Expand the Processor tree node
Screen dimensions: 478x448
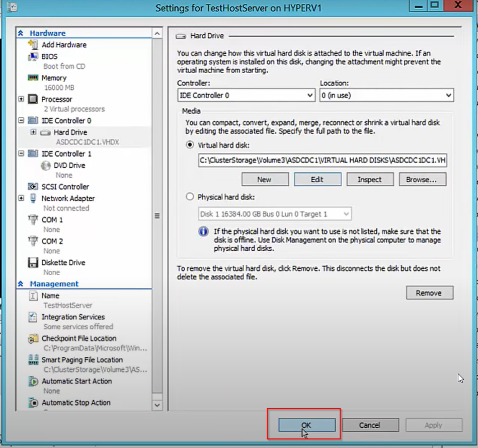[x=21, y=99]
